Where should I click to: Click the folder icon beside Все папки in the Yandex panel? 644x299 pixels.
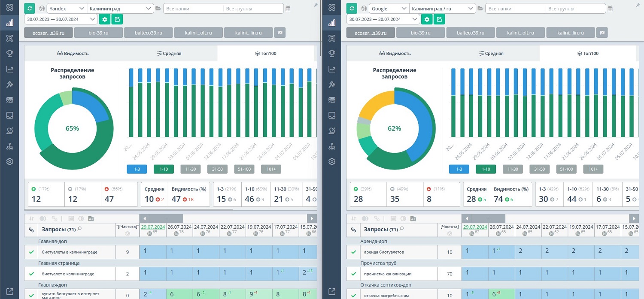click(158, 9)
